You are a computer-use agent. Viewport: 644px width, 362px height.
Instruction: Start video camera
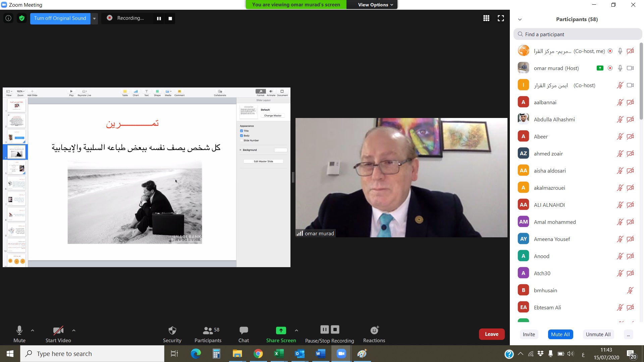[x=58, y=334]
